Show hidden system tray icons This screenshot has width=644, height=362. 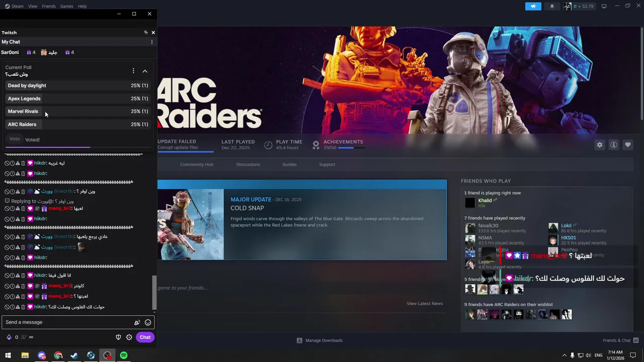click(x=564, y=355)
